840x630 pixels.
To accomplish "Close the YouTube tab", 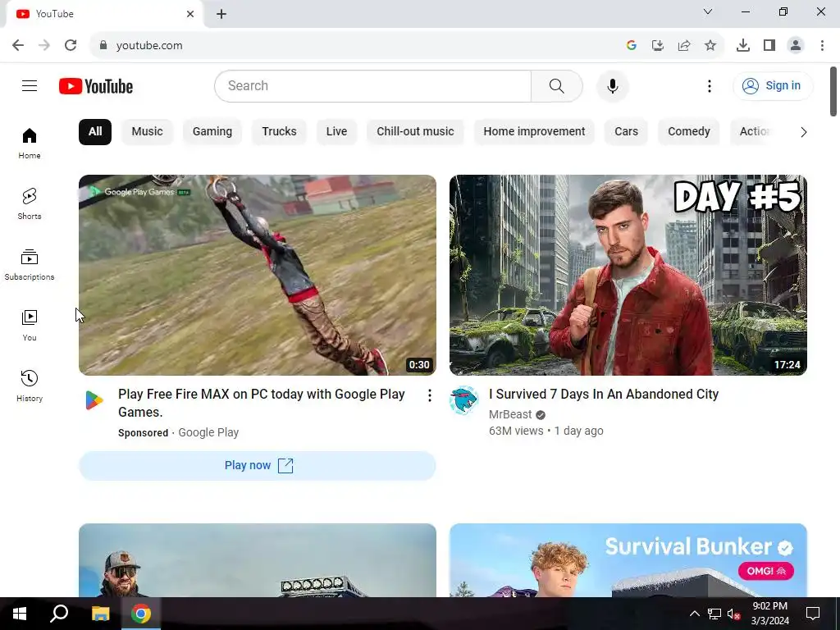I will pos(190,14).
